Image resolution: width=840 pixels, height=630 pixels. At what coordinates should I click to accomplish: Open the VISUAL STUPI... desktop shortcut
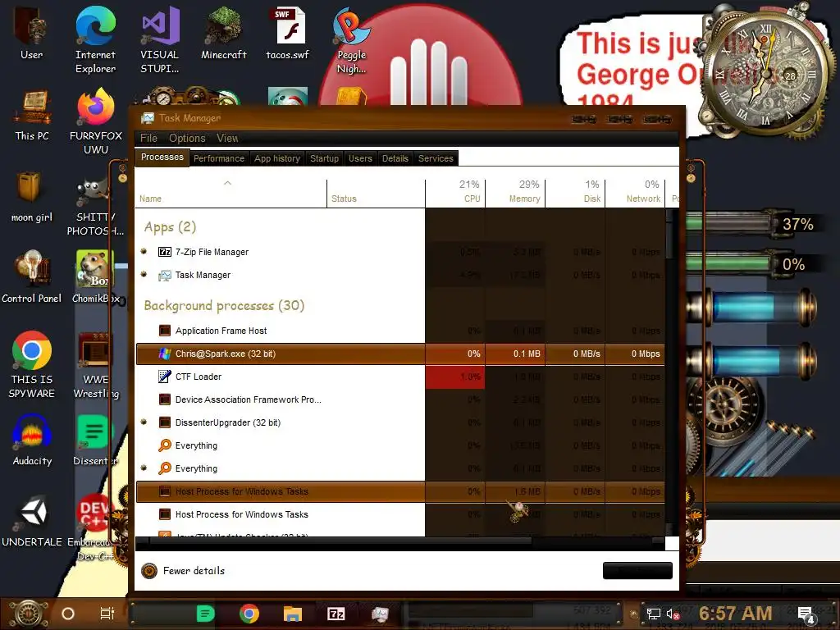(160, 39)
